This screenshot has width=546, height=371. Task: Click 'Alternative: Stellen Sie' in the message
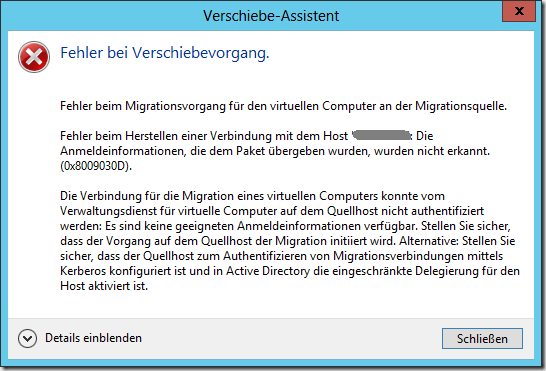tap(457, 241)
